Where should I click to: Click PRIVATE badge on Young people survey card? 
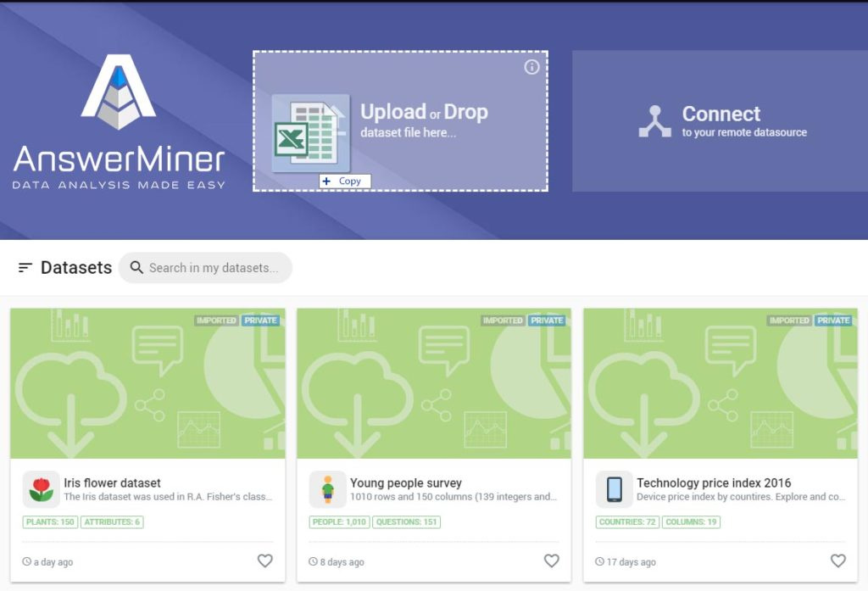pos(547,321)
